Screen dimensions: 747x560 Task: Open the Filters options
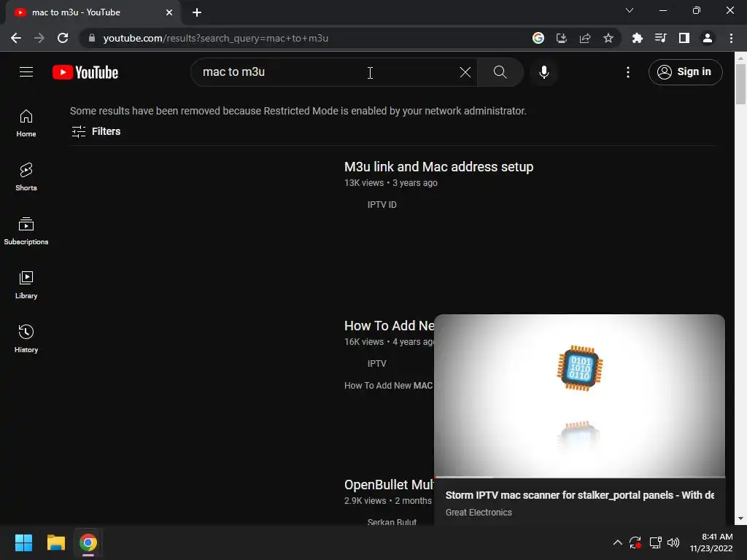(x=96, y=131)
